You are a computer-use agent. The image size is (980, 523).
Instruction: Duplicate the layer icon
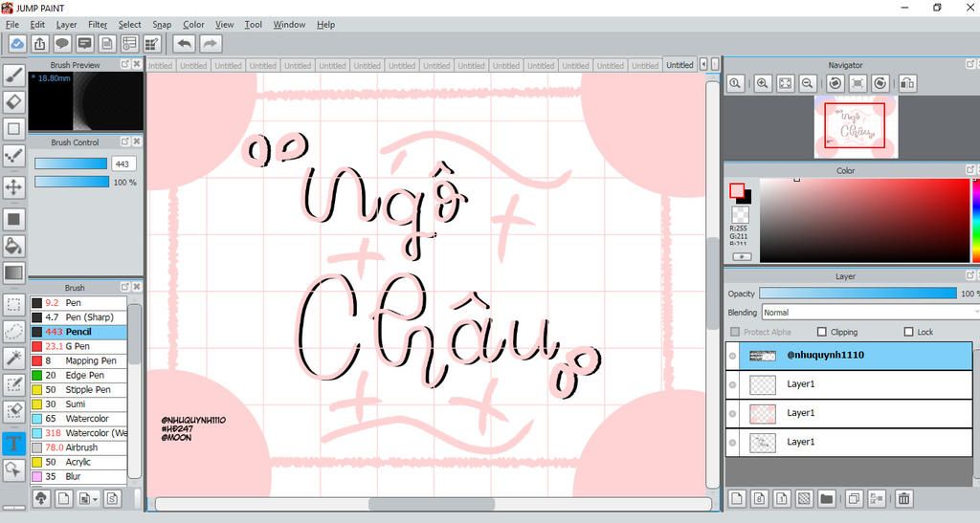click(x=854, y=498)
